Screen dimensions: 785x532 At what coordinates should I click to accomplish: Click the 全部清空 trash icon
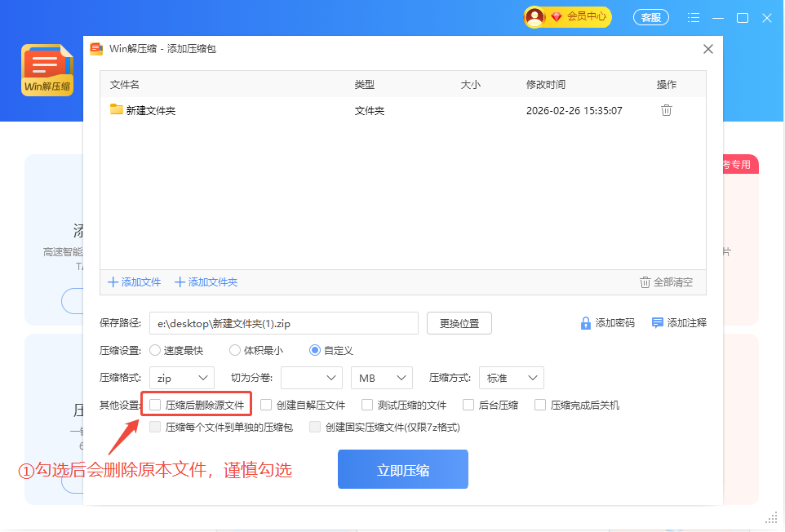pyautogui.click(x=645, y=282)
